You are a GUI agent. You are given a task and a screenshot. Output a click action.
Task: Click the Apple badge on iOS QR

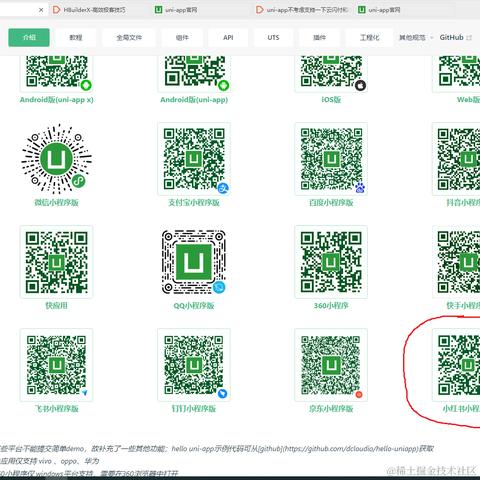(x=360, y=86)
